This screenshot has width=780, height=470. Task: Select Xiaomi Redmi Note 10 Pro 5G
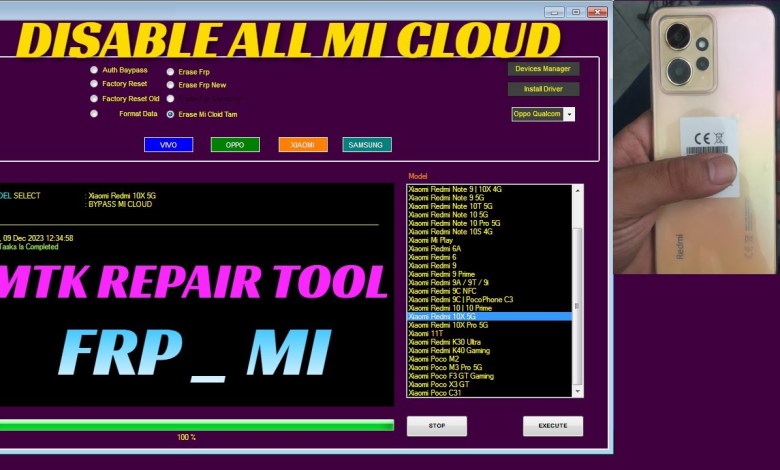(x=489, y=223)
